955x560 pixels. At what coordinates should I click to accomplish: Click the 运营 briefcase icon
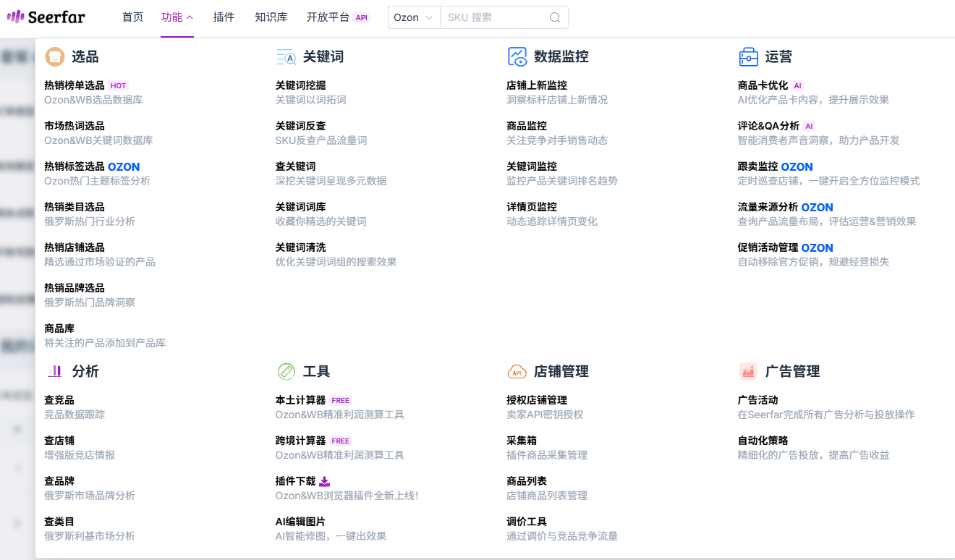(x=748, y=56)
